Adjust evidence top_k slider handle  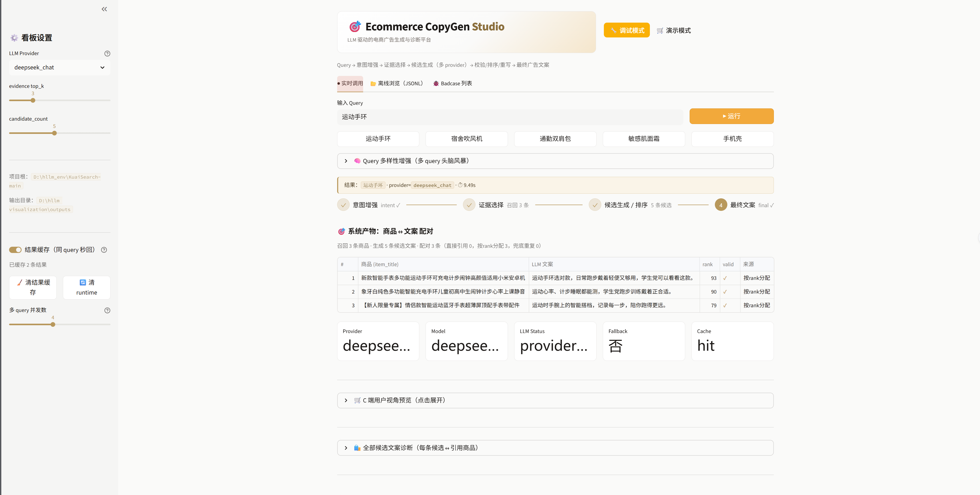pos(33,100)
